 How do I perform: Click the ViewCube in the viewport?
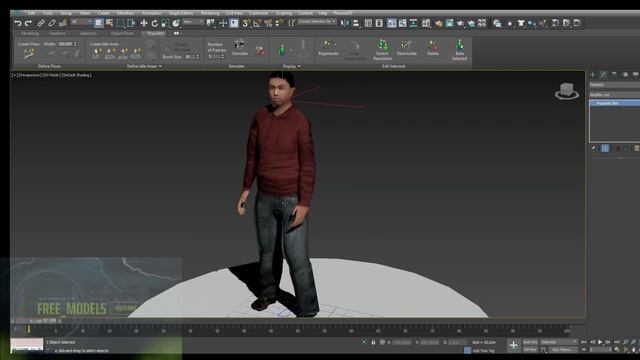point(567,91)
